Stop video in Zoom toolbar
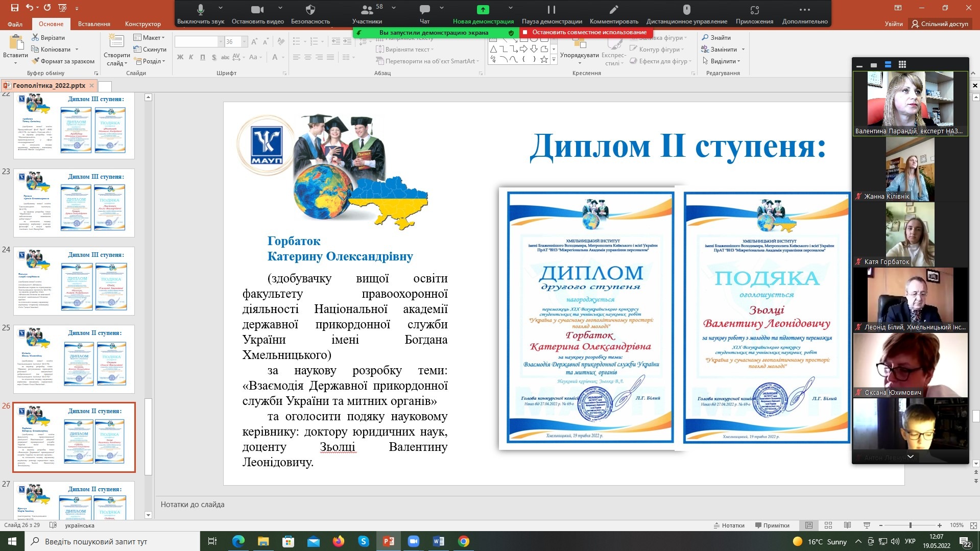Viewport: 980px width, 551px height. click(x=257, y=10)
